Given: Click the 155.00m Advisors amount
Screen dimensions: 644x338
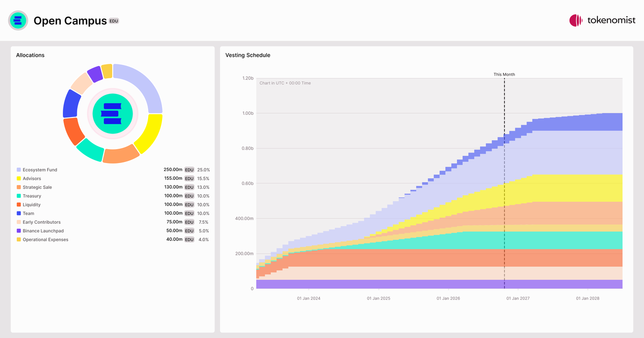Looking at the screenshot, I should 173,179.
